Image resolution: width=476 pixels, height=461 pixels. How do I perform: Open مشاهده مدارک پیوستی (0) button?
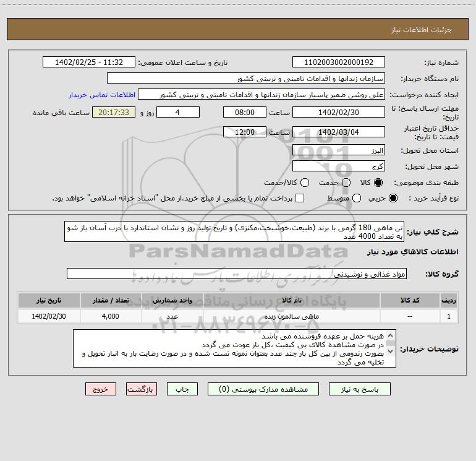[x=263, y=389]
